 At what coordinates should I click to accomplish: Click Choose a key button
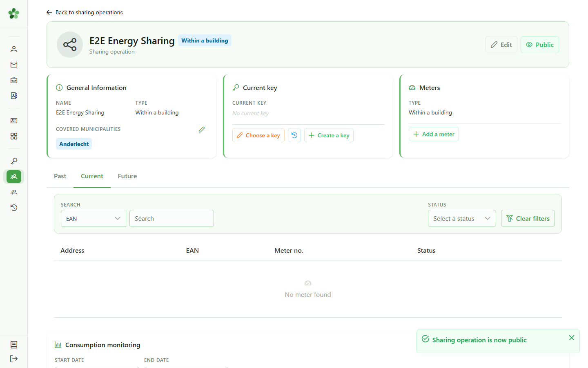click(258, 135)
